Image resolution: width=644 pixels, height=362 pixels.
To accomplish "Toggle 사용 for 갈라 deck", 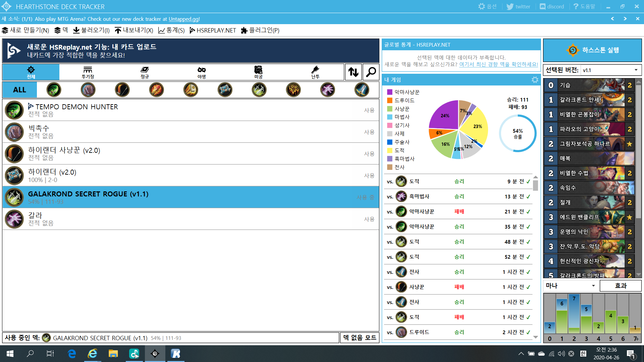I will [x=369, y=219].
